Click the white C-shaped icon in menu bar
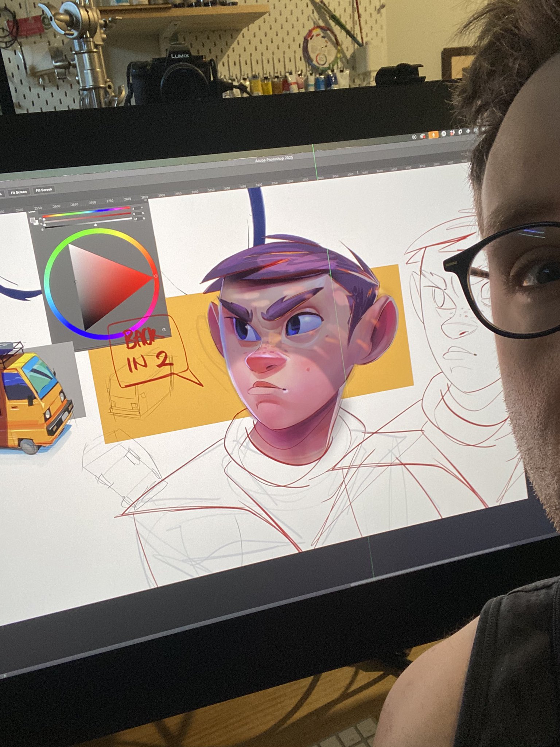 click(x=460, y=132)
